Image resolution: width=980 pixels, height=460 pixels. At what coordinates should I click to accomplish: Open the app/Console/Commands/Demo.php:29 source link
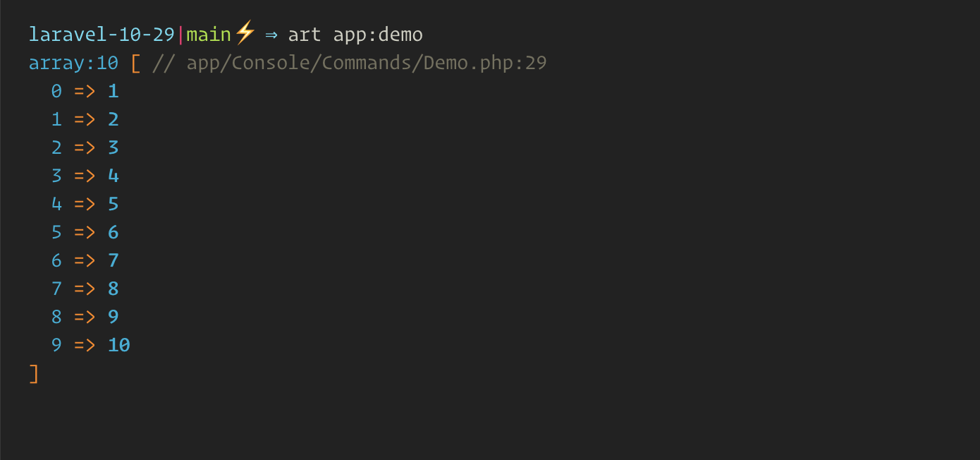tap(367, 63)
